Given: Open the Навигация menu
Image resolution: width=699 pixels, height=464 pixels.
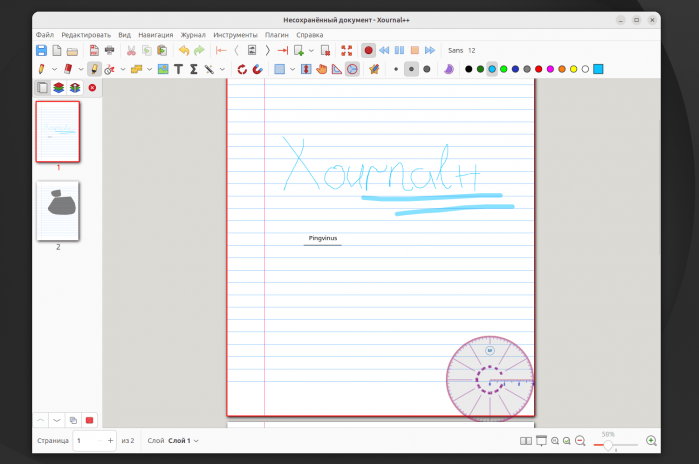Looking at the screenshot, I should (x=156, y=35).
